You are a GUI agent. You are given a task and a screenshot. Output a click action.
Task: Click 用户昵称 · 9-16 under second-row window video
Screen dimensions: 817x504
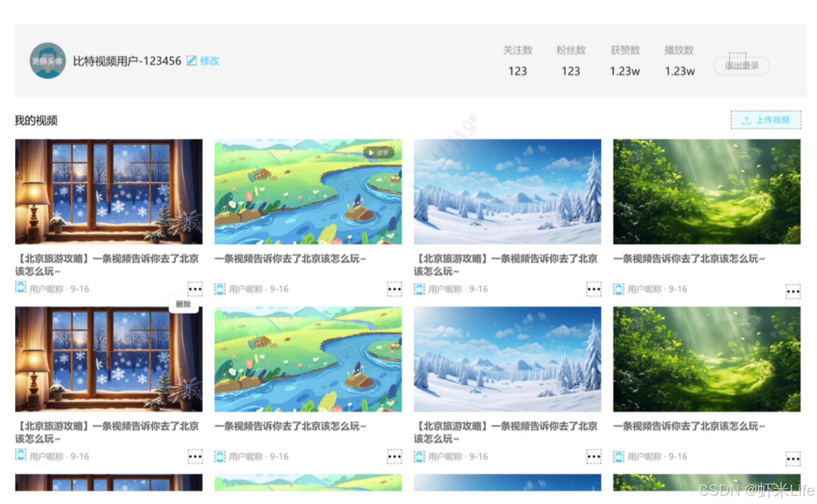click(60, 457)
